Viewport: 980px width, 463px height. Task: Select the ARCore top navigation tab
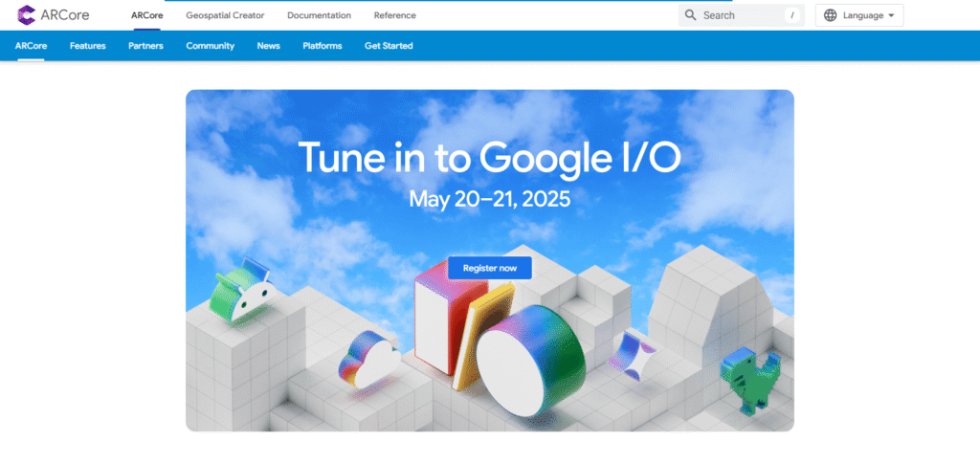point(146,15)
